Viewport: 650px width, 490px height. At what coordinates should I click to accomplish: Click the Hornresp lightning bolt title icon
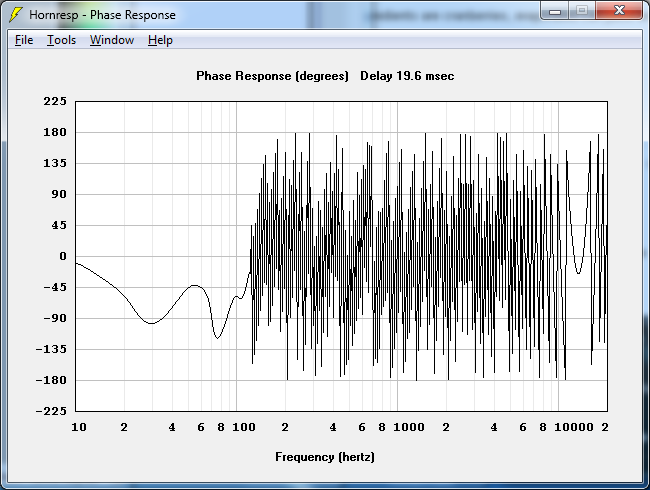pos(15,15)
